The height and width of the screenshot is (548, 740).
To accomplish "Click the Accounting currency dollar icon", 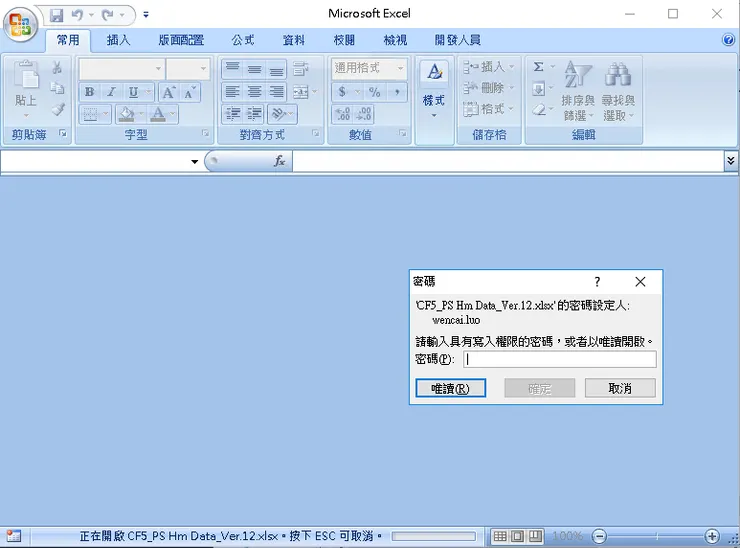I will [342, 92].
